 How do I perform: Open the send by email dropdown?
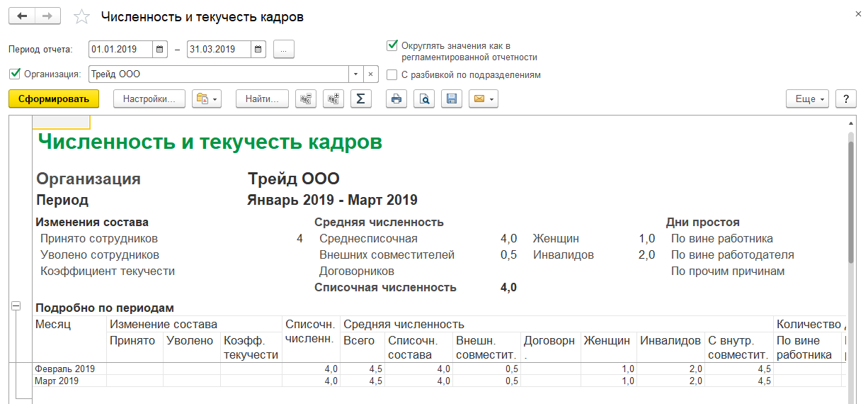point(483,99)
